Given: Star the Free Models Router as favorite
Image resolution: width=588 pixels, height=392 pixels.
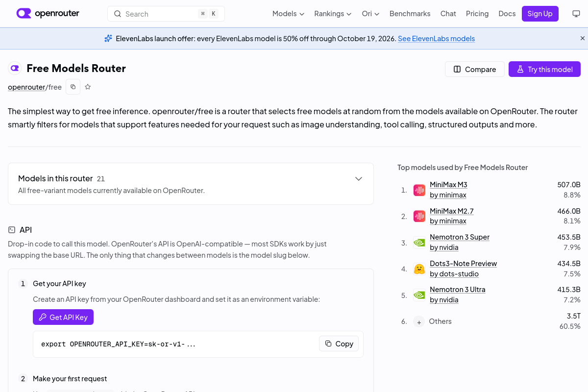Looking at the screenshot, I should [x=88, y=87].
